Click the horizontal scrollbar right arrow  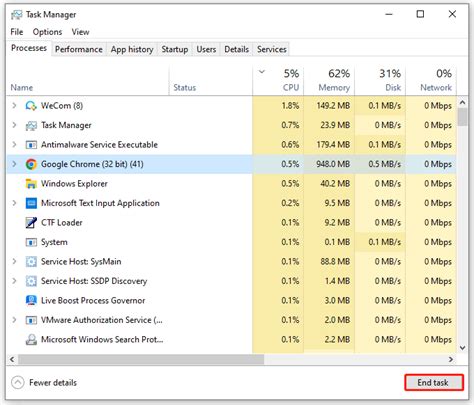tap(451, 359)
